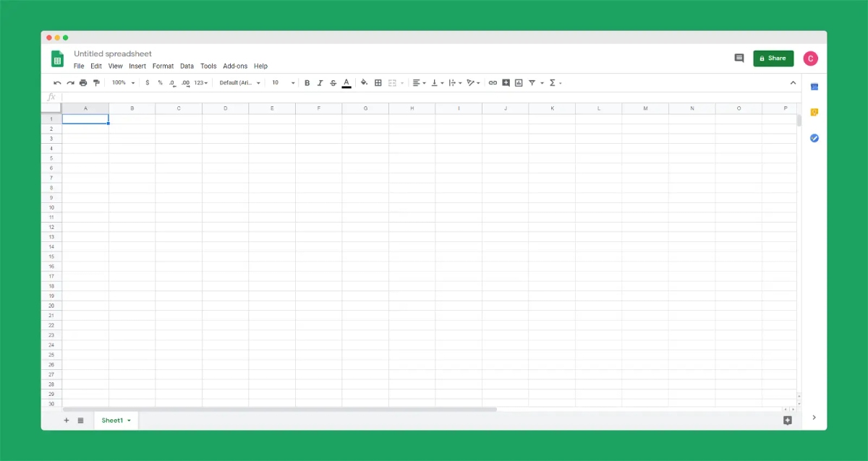Open account avatar with letter C
The width and height of the screenshot is (868, 461).
[811, 59]
